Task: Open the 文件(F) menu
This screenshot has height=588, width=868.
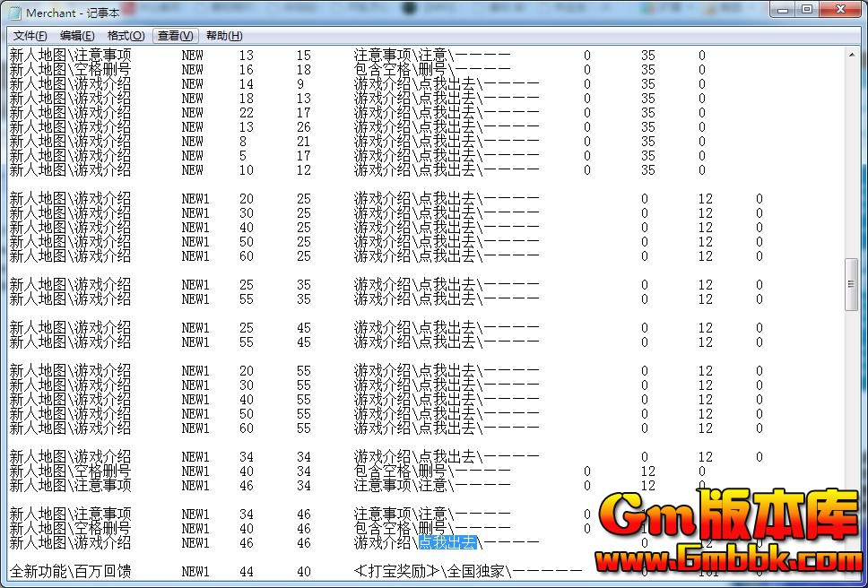Action: pyautogui.click(x=30, y=36)
